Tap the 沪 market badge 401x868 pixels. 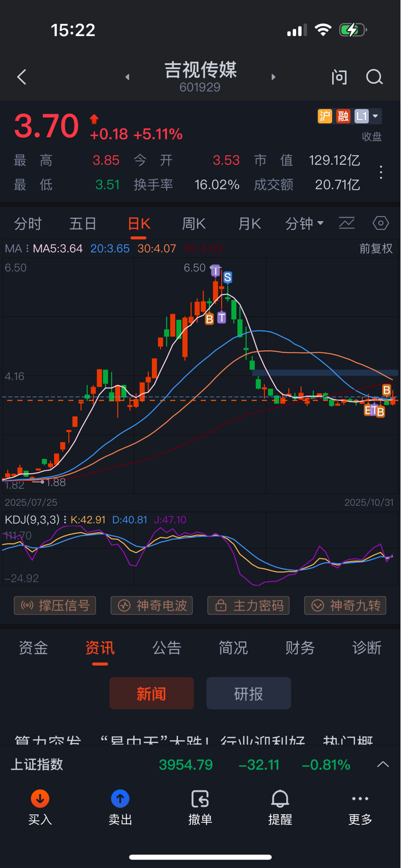tap(324, 116)
